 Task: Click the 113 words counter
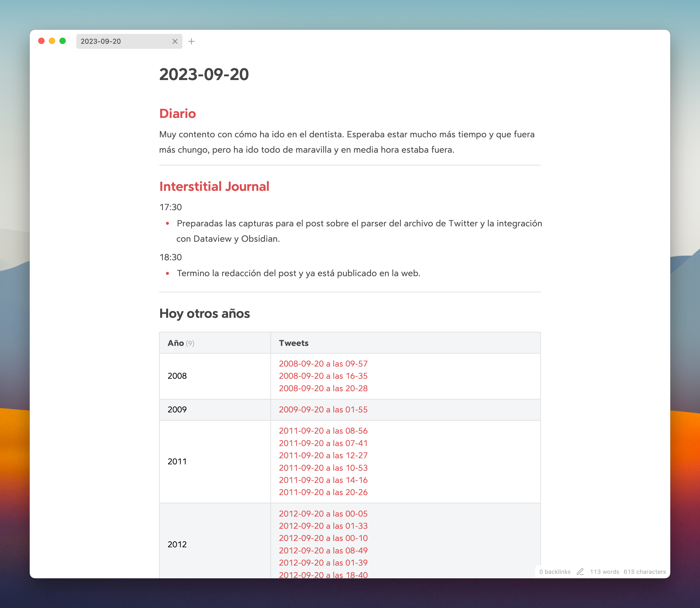[x=604, y=572]
